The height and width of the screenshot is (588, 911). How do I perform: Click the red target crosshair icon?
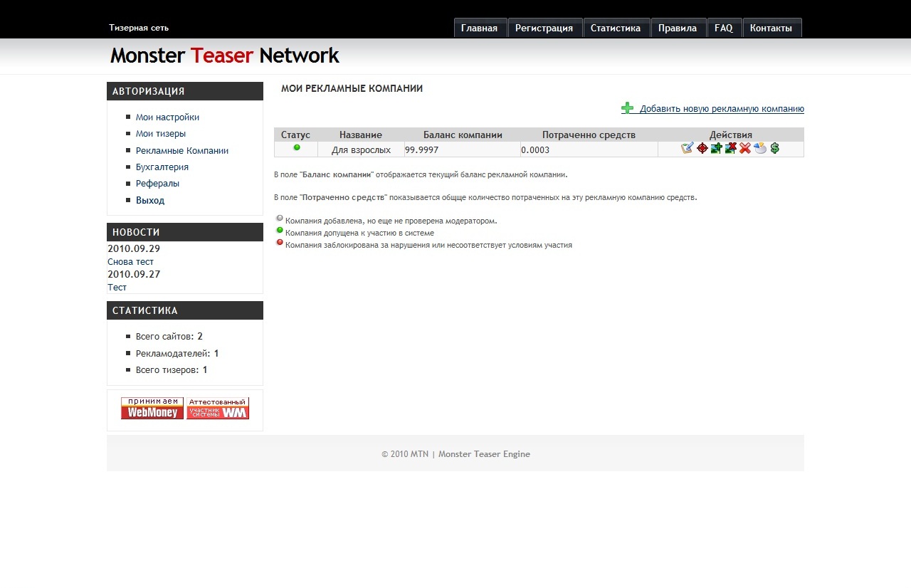(x=702, y=148)
